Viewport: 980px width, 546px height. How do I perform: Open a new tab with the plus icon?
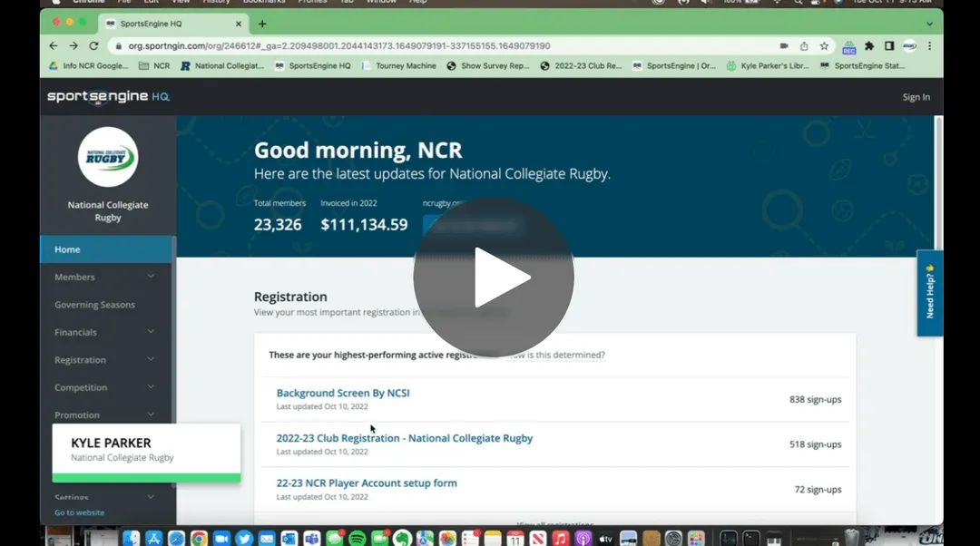point(262,24)
